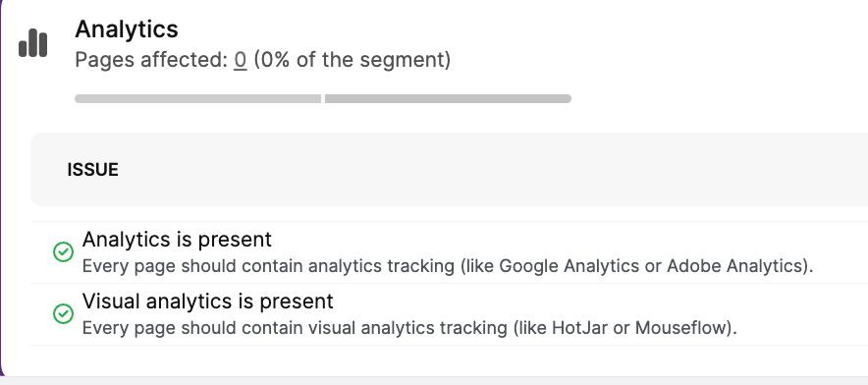The image size is (868, 385).
Task: Select the Analytics section heading
Action: point(127,28)
